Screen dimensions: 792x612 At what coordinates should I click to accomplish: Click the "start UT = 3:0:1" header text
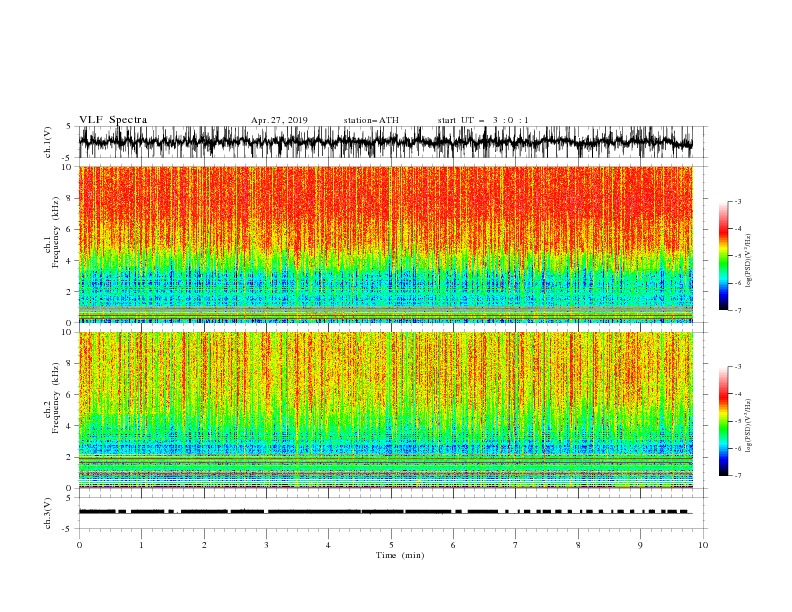(x=483, y=120)
